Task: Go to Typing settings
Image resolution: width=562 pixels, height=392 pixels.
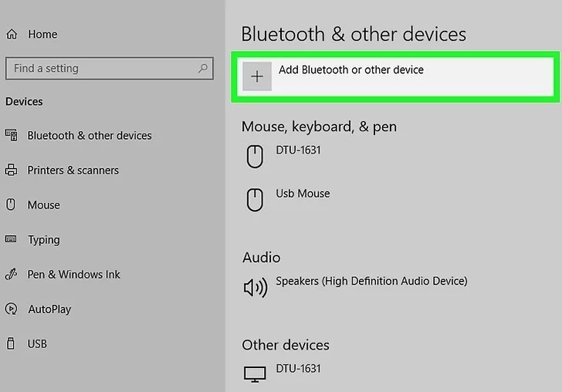Action: [44, 240]
